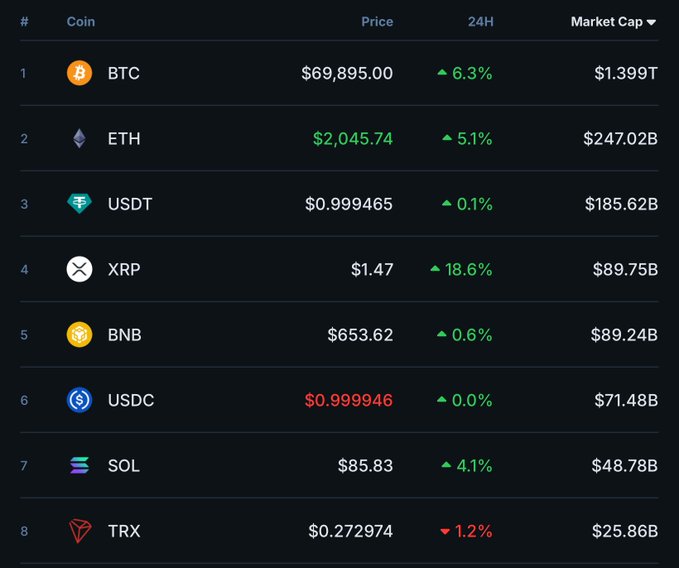
Task: Sort by Market Cap dropdown arrow
Action: (x=652, y=22)
